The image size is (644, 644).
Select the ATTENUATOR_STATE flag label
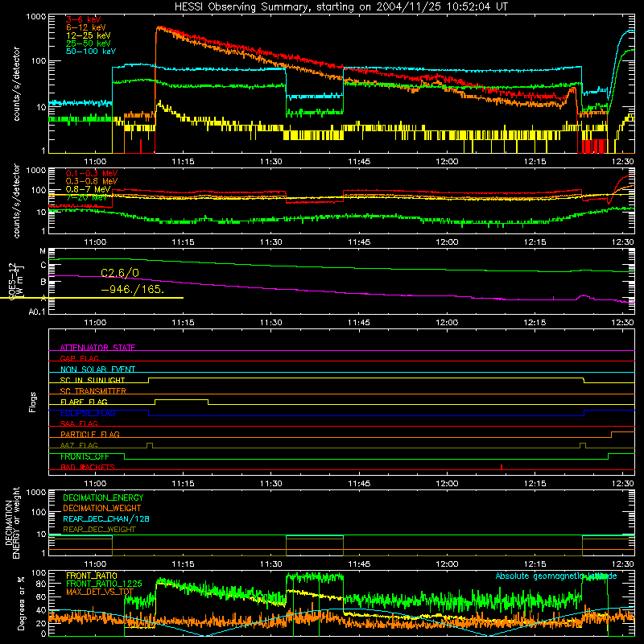(x=97, y=348)
